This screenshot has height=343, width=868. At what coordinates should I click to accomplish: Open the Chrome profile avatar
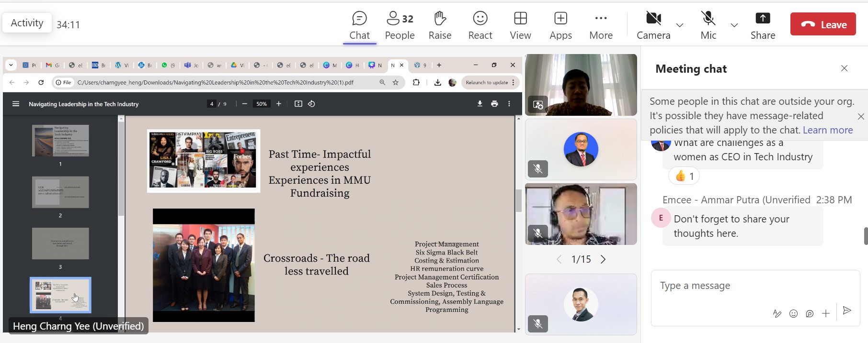click(x=452, y=82)
